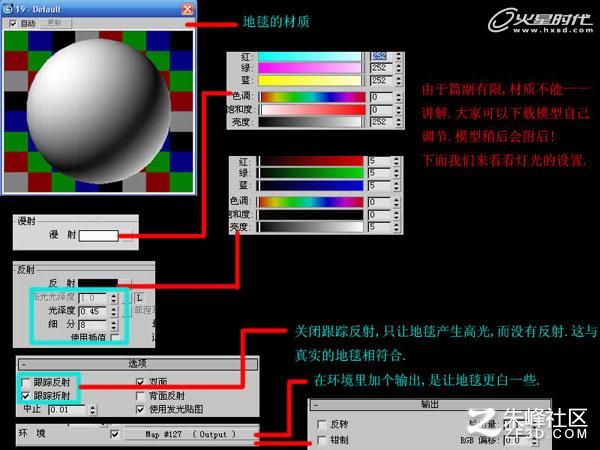Click the blue 蓝 slider, value 5

click(311, 186)
